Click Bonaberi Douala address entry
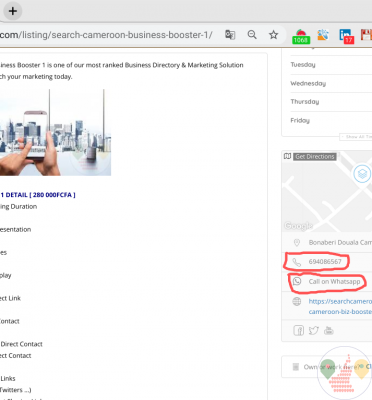The image size is (372, 400). 340,242
